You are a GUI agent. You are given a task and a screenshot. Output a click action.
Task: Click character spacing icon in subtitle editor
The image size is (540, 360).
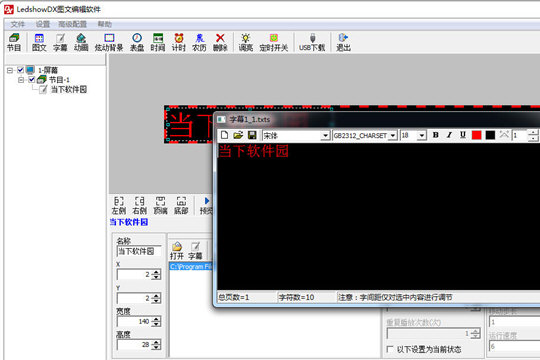504,135
